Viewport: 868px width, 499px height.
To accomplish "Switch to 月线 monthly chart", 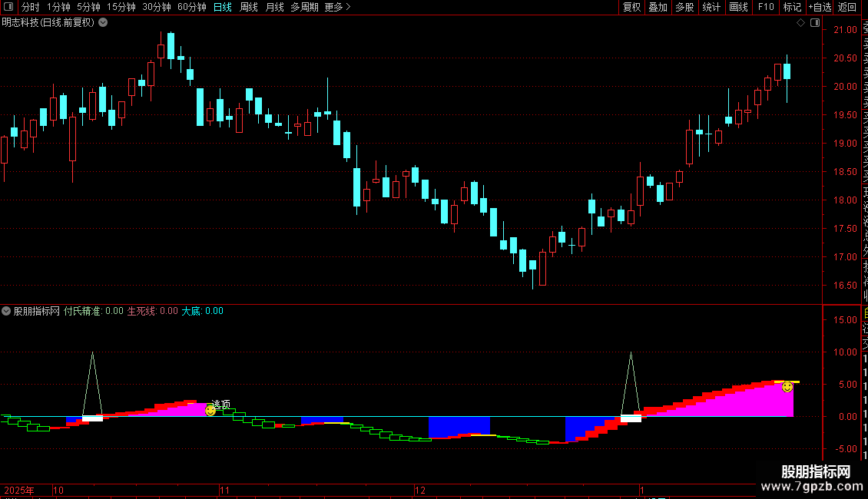I will coord(274,7).
